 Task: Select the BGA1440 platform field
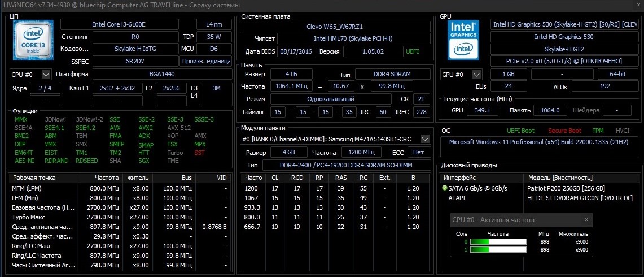[163, 75]
